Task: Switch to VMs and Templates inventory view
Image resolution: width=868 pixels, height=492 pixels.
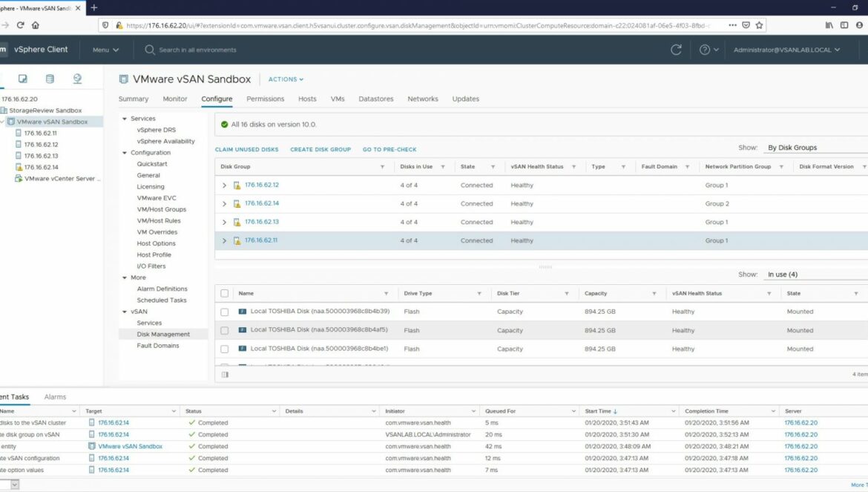Action: [x=23, y=79]
